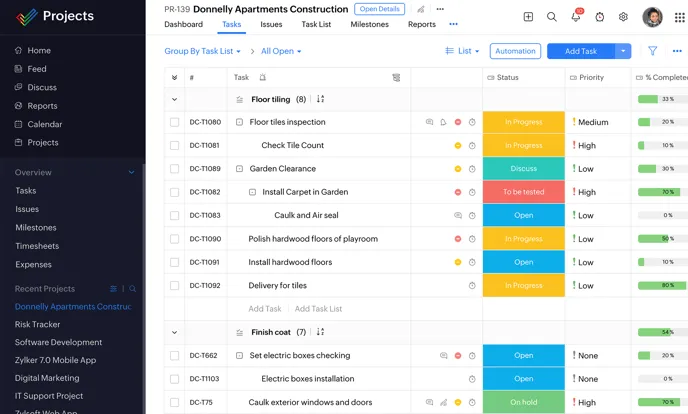Screen dimensions: 688x414
Task: Check the box for task DC-T1080
Action: 174,122
